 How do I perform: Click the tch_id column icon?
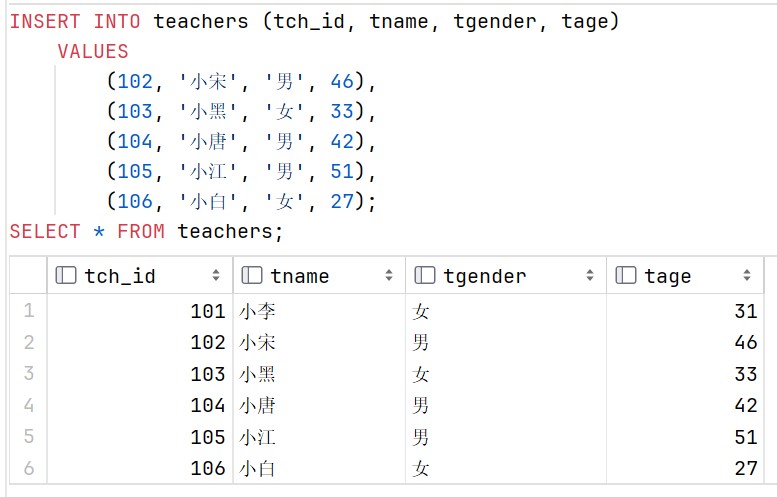tap(66, 275)
